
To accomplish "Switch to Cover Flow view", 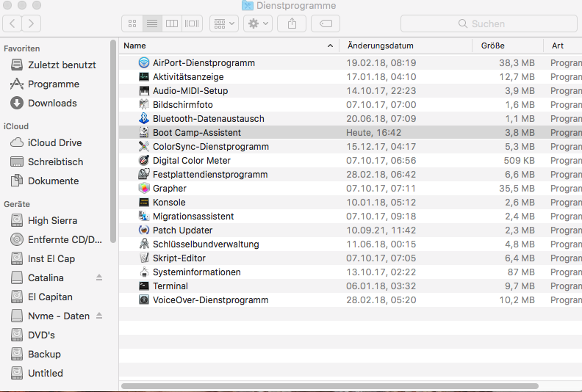I will [x=192, y=23].
